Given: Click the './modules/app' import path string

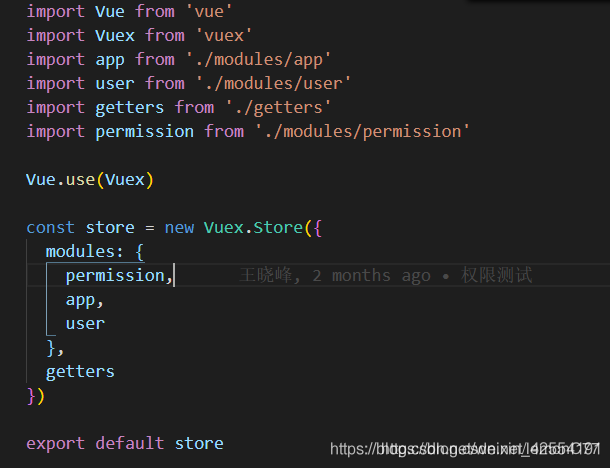Looking at the screenshot, I should coord(258,59).
